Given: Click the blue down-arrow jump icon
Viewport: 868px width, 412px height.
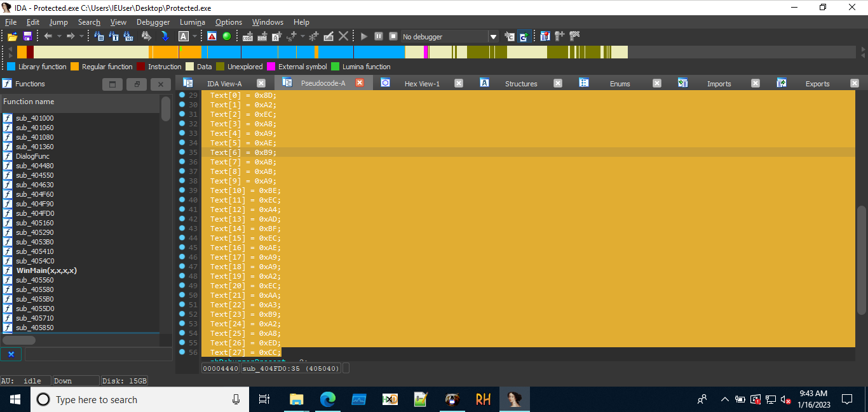Looking at the screenshot, I should point(165,36).
